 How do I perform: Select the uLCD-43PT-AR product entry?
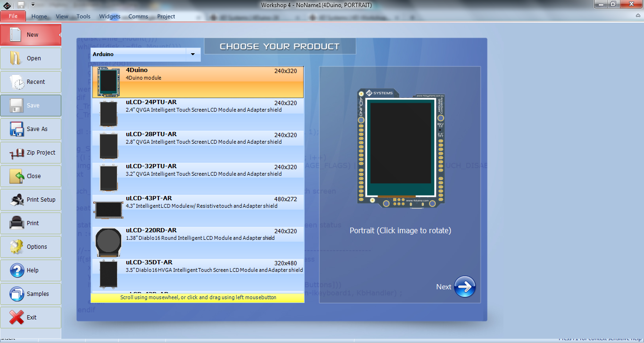pos(198,210)
